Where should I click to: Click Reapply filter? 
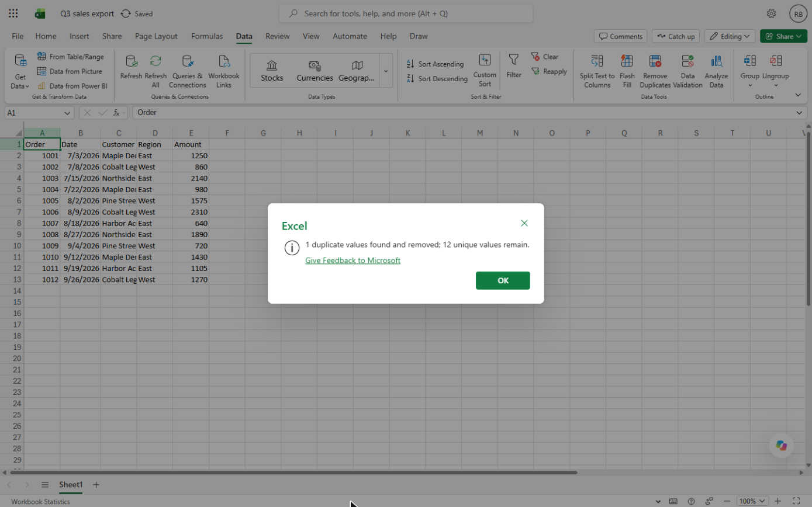click(549, 71)
